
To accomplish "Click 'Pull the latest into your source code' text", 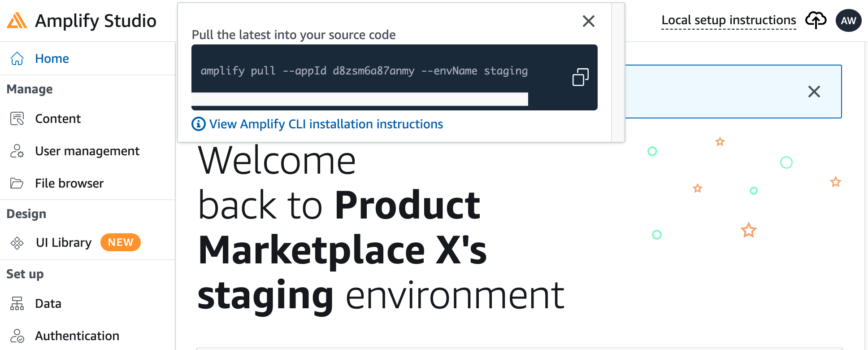I will pos(294,35).
